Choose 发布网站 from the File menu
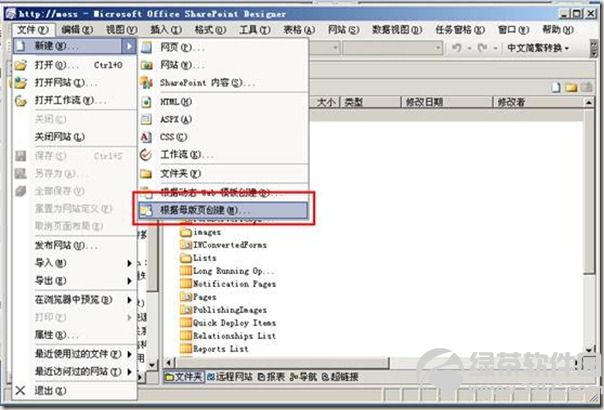 click(65, 245)
